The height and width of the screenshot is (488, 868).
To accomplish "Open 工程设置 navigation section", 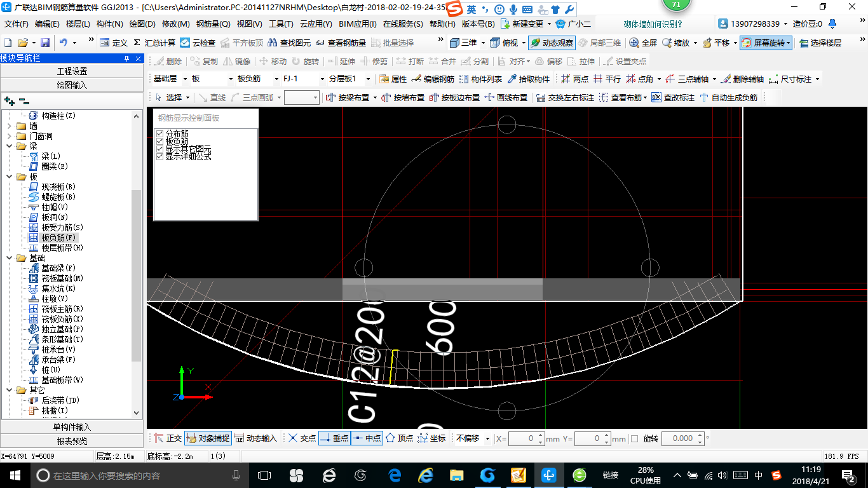I will click(72, 71).
